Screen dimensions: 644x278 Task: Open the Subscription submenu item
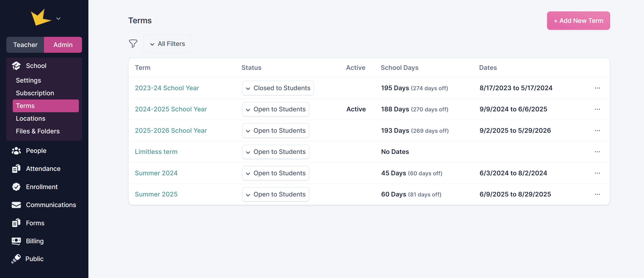(x=35, y=93)
